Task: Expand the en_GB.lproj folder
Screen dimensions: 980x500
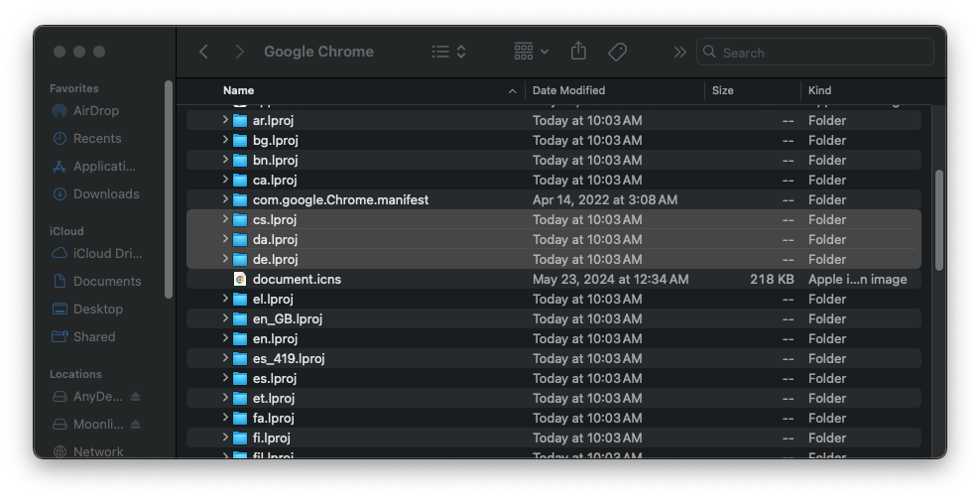Action: pos(225,318)
